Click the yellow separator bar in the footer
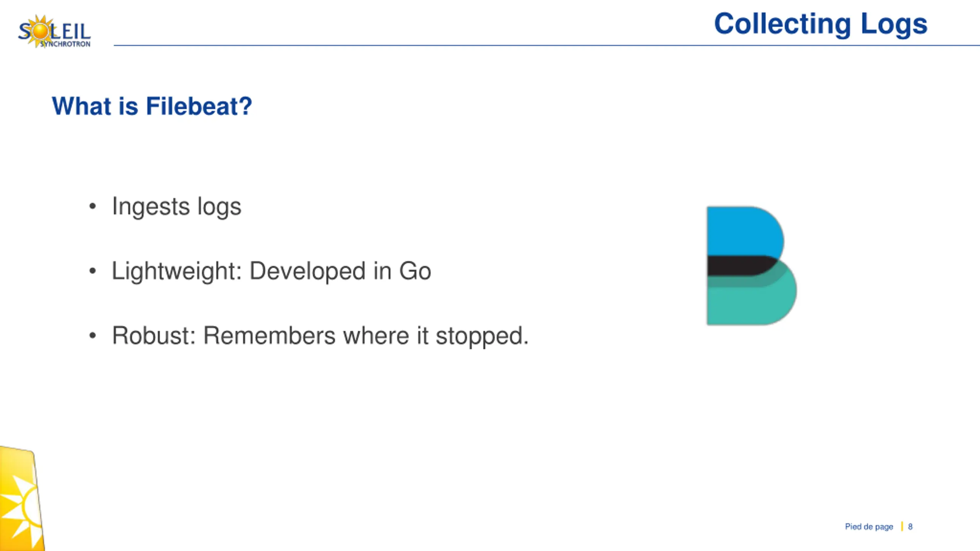 tap(902, 527)
